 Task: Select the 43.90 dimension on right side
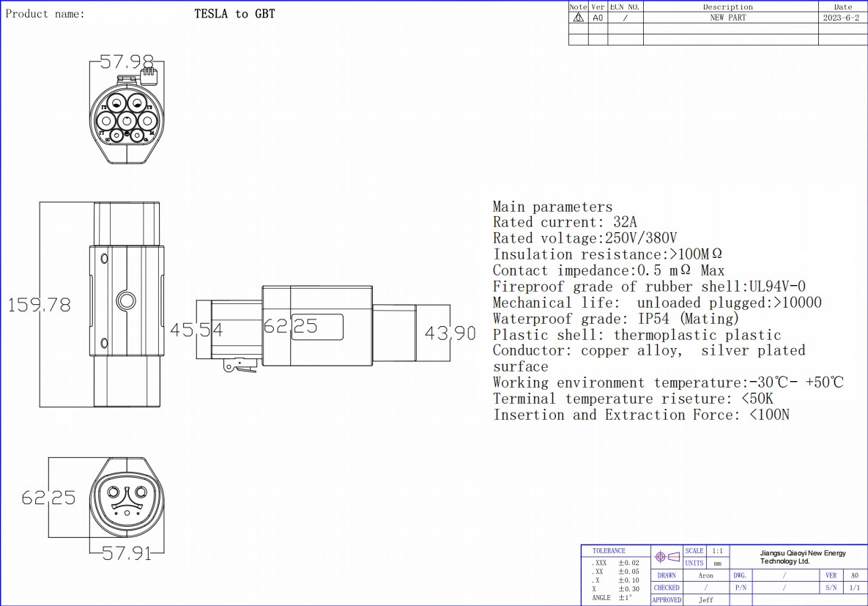pyautogui.click(x=450, y=333)
